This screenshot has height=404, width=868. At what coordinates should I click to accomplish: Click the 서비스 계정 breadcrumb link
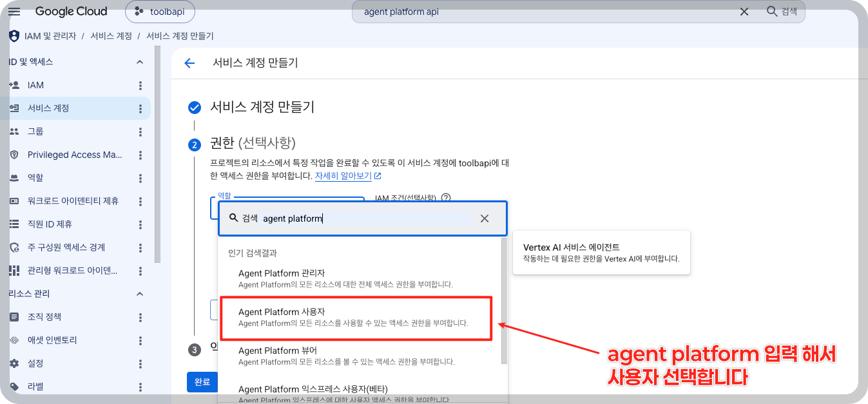coord(111,36)
